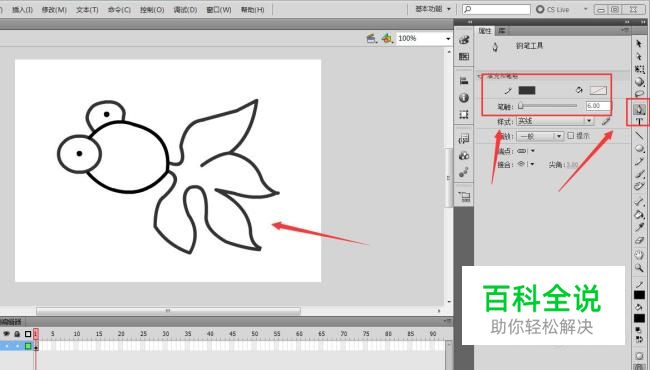Viewport: 650px width, 370px height.
Task: Select the black arrow Selection tool
Action: point(639,44)
